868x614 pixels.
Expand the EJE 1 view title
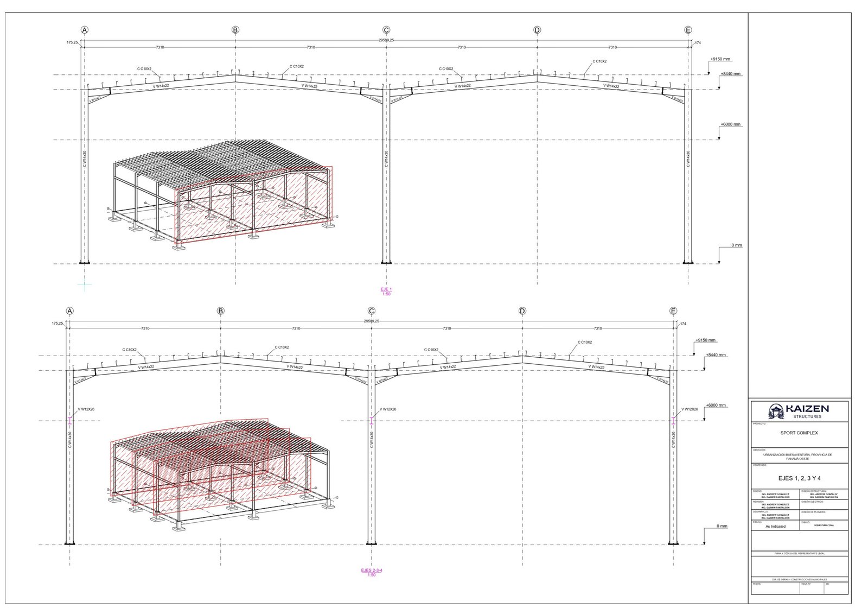pos(387,290)
